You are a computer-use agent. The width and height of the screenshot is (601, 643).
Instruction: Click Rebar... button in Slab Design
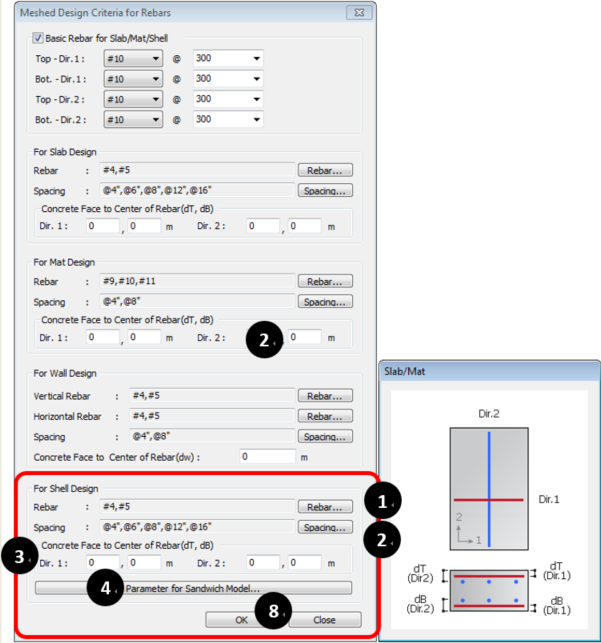tap(325, 170)
